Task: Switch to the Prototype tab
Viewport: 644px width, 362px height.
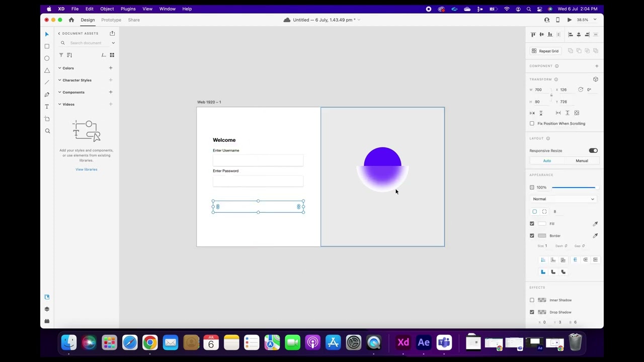Action: [x=111, y=20]
